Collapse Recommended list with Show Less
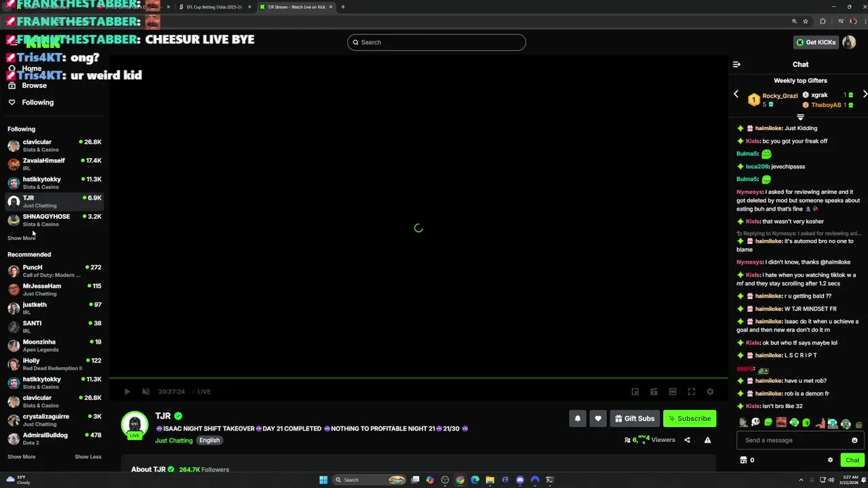 click(87, 457)
